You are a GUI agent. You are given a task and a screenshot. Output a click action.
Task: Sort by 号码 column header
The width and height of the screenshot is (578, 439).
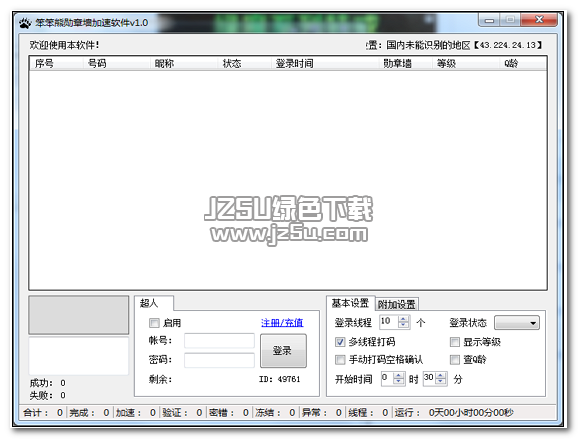click(x=116, y=63)
